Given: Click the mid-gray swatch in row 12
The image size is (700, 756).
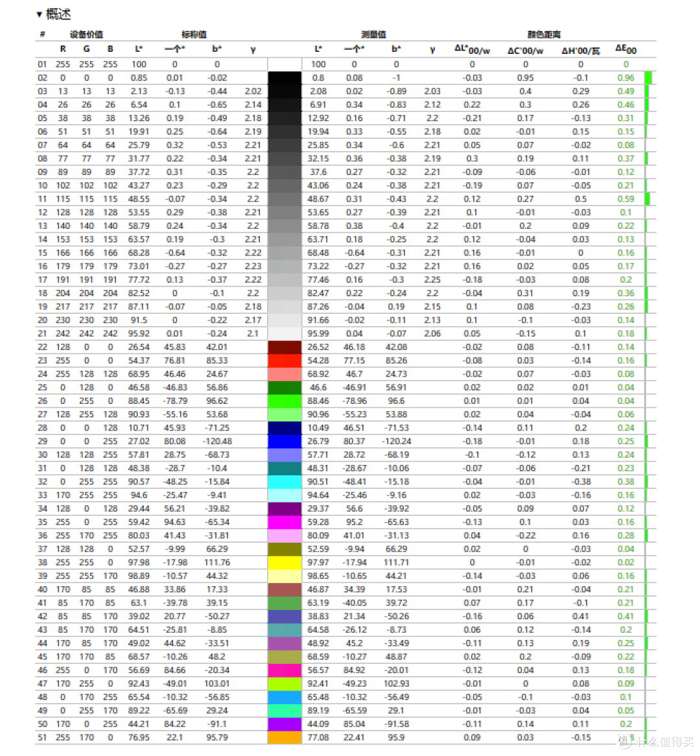Looking at the screenshot, I should pos(285,213).
